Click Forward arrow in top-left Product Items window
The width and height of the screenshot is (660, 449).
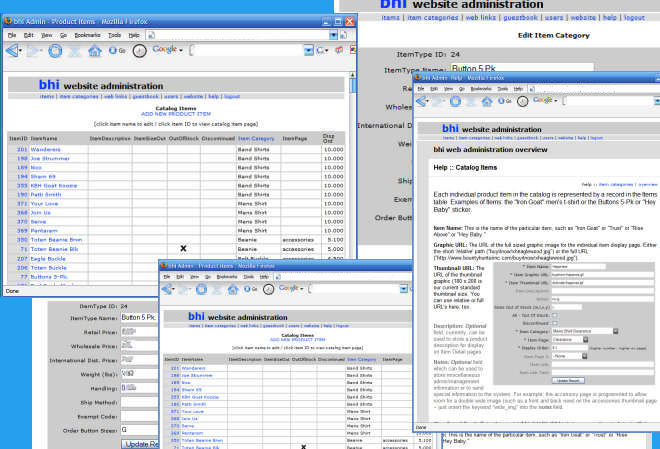pyautogui.click(x=32, y=51)
